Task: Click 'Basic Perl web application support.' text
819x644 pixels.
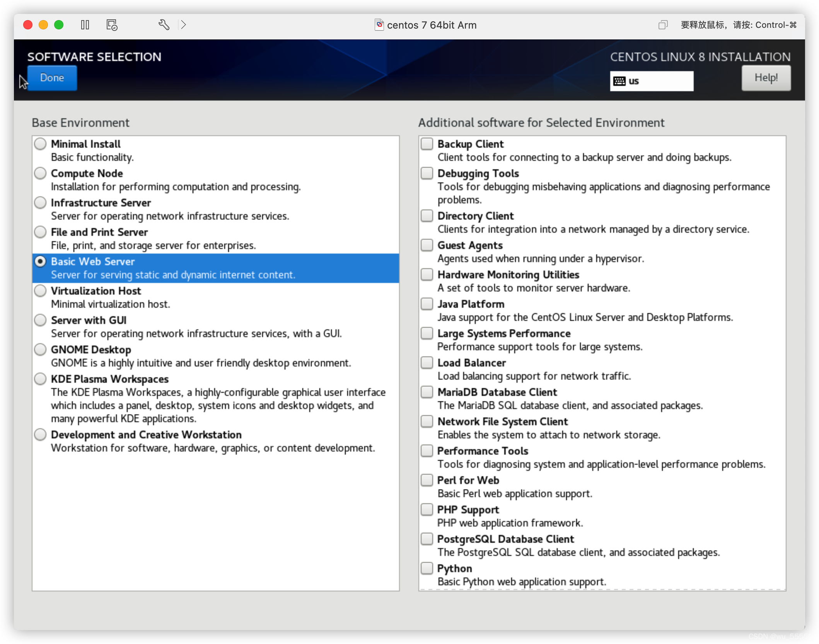Action: point(515,494)
